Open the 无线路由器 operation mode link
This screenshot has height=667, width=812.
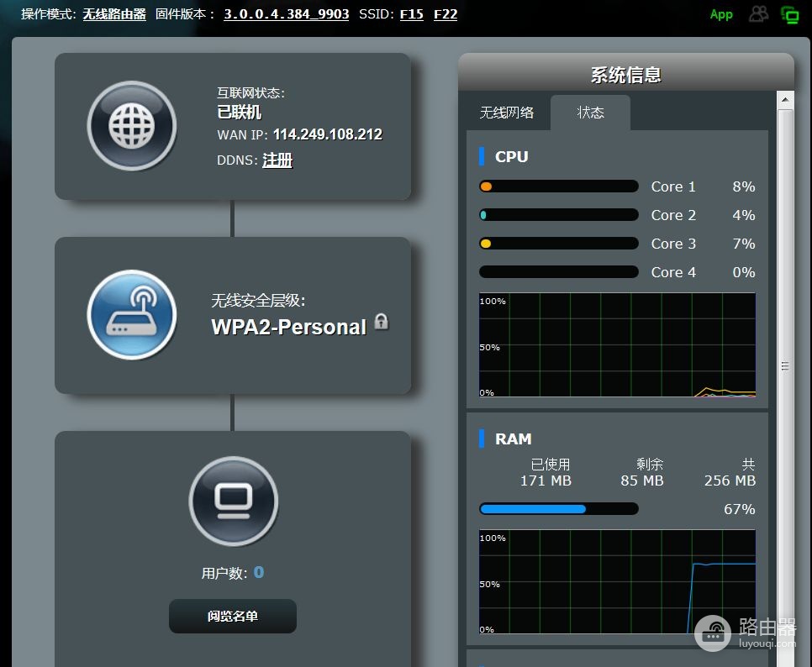point(114,14)
